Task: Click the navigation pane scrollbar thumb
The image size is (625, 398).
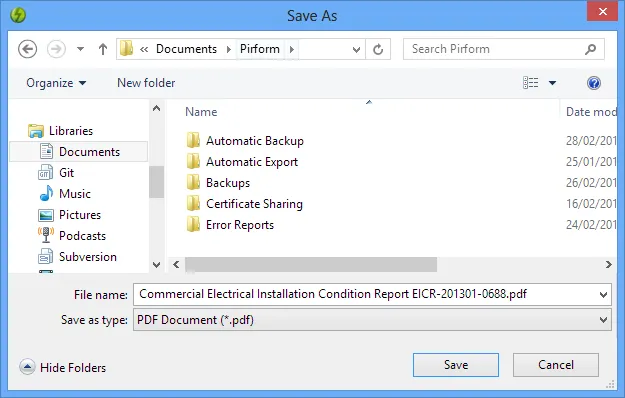Action: point(156,182)
